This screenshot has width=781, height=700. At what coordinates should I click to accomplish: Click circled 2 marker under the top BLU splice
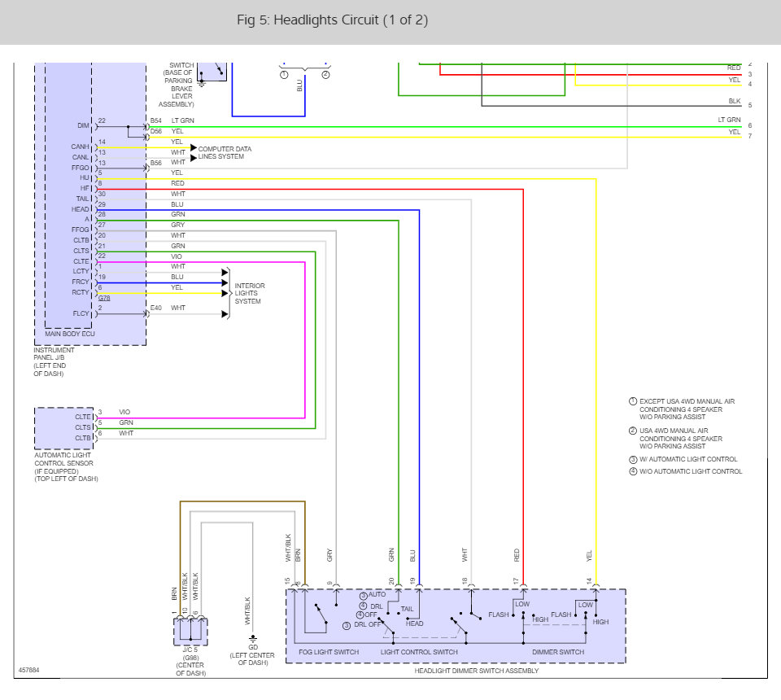point(325,75)
